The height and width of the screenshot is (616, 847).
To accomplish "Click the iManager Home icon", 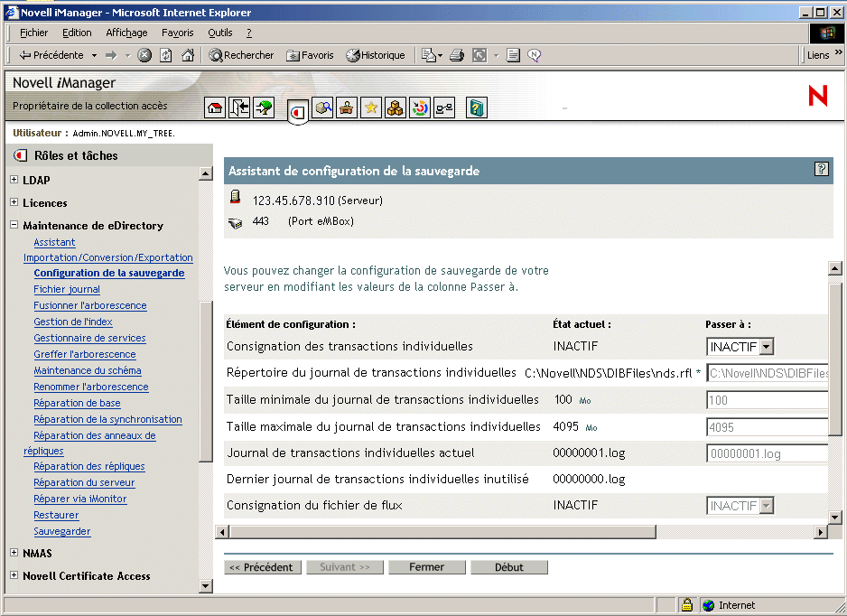I will (215, 107).
